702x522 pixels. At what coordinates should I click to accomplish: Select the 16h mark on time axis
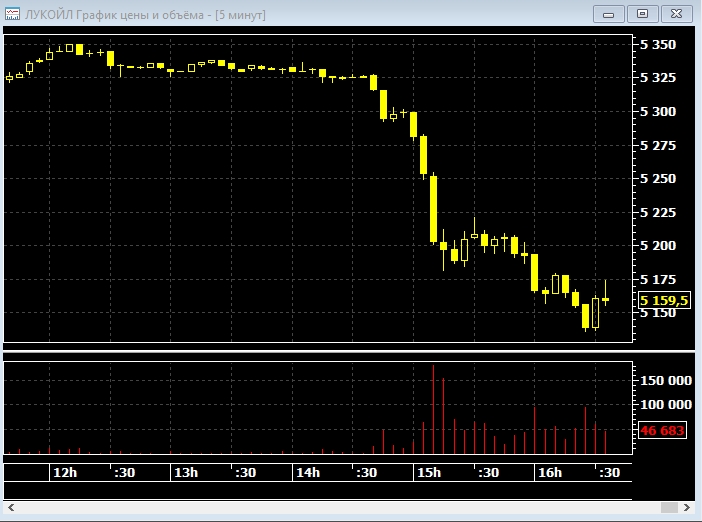click(549, 472)
